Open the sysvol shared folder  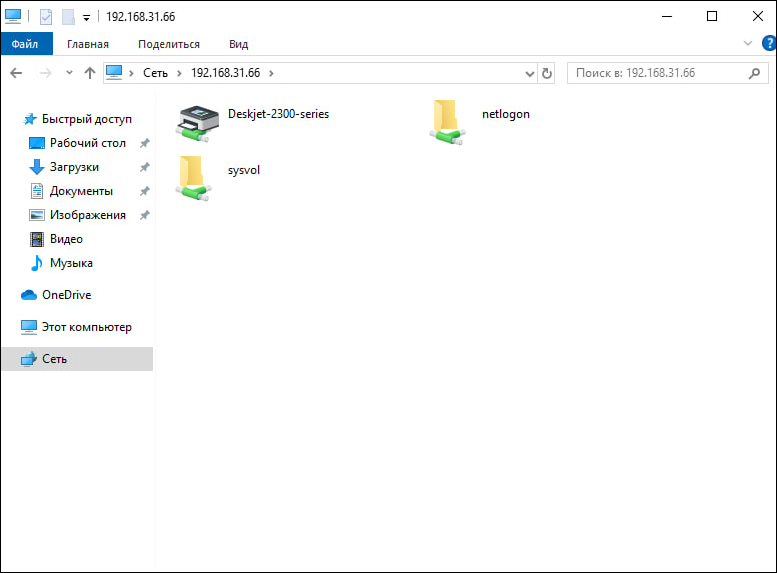pyautogui.click(x=192, y=177)
